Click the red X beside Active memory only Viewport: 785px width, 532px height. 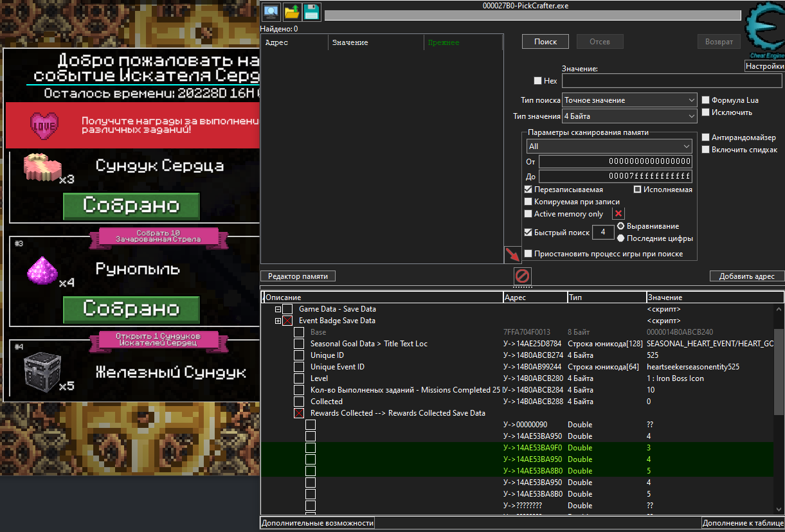click(618, 214)
